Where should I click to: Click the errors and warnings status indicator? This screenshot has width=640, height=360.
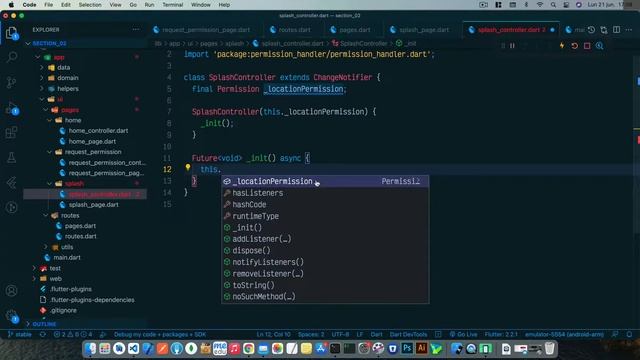[x=73, y=334]
